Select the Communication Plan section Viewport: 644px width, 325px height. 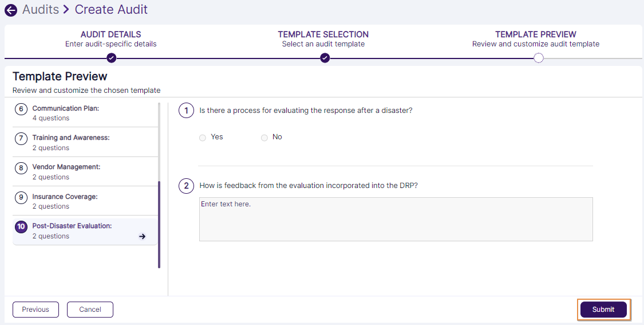tap(85, 113)
